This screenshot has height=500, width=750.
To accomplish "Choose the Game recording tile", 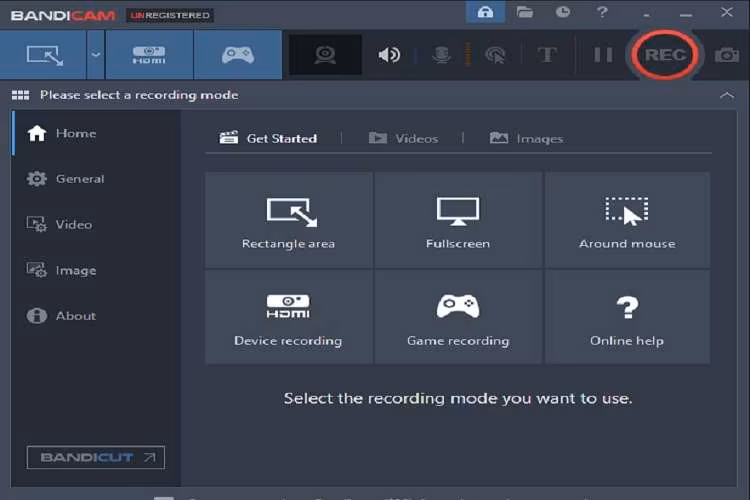I will 458,317.
